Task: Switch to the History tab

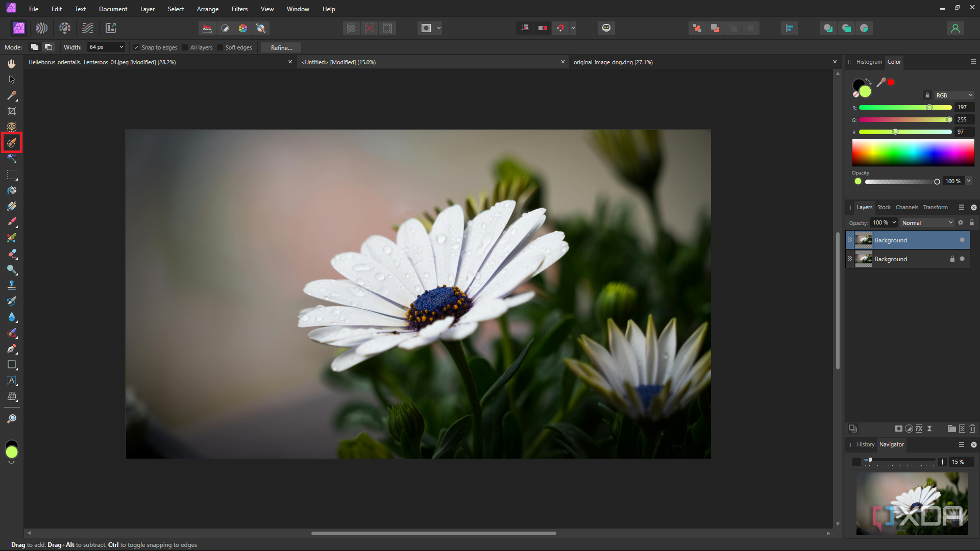Action: 865,444
